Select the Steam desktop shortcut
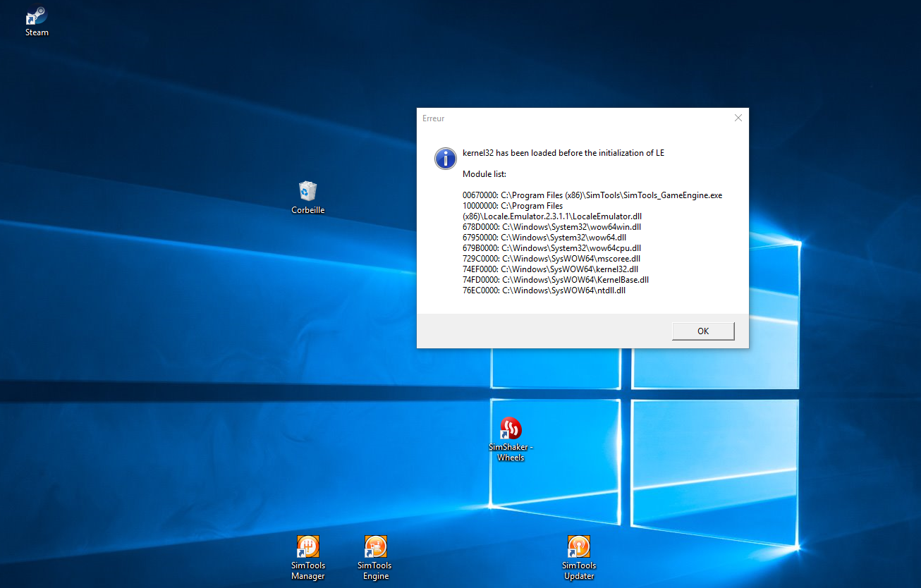The image size is (921, 588). coord(37,22)
